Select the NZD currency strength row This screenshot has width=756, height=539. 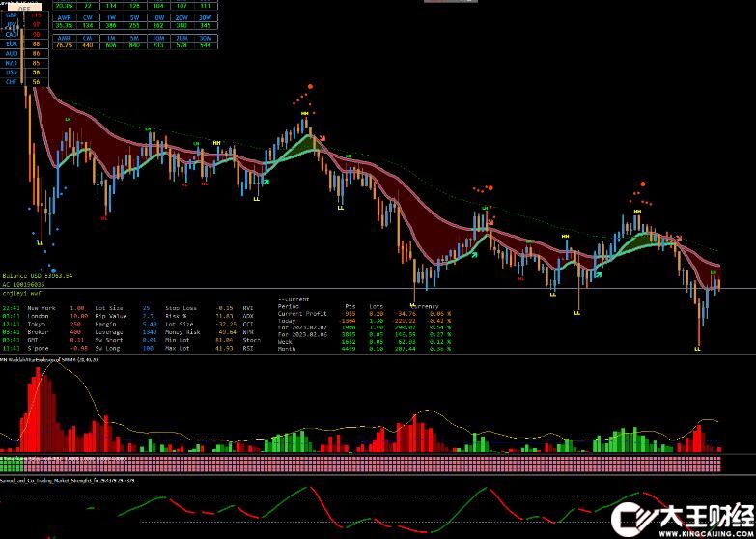click(x=24, y=63)
